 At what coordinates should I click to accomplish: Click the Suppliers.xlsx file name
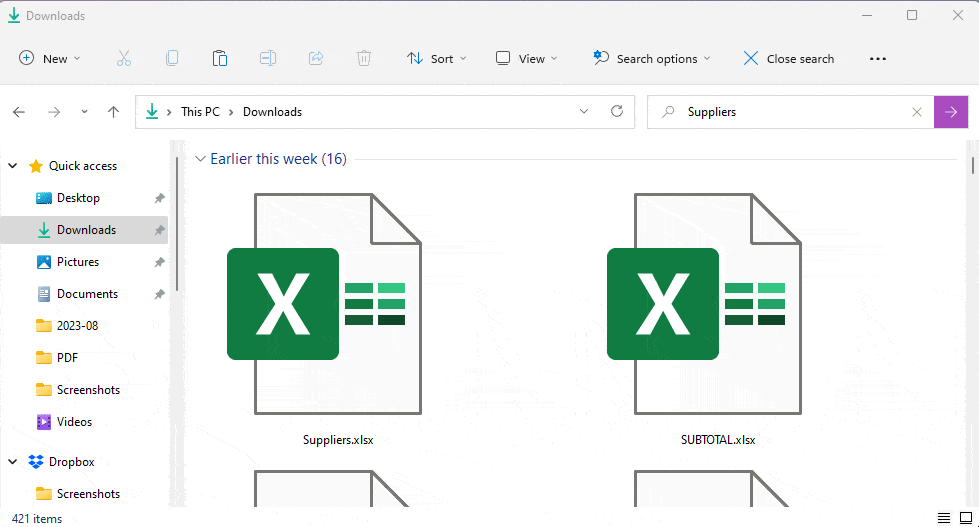pos(338,440)
